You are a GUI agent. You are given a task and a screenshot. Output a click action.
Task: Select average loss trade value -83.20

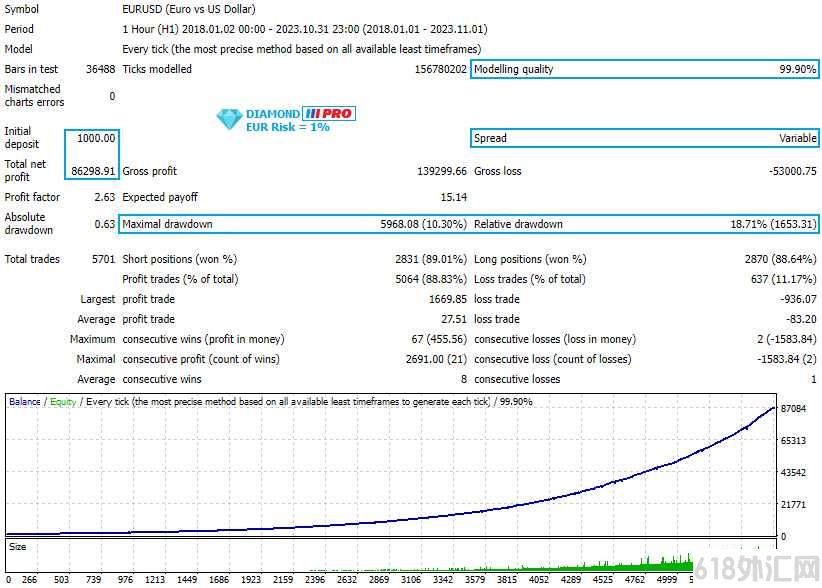point(801,319)
